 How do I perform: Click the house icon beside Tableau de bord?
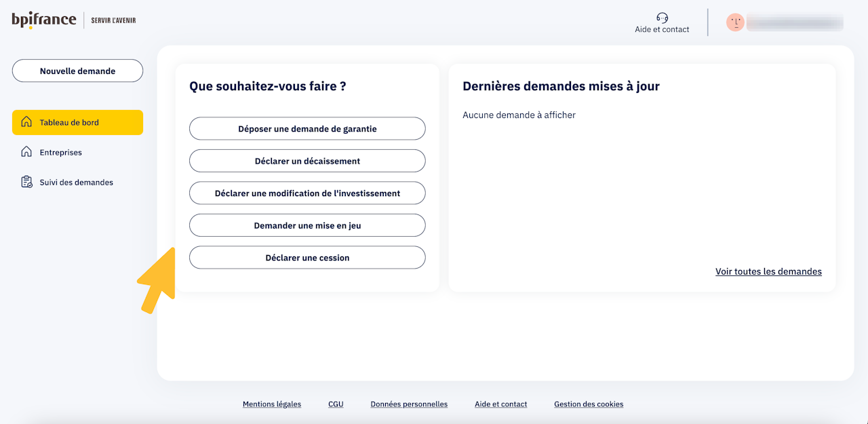coord(26,122)
